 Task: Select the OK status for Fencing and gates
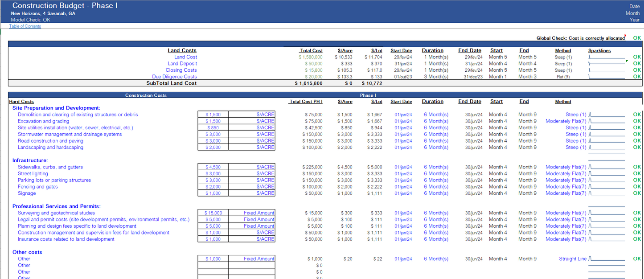(637, 187)
